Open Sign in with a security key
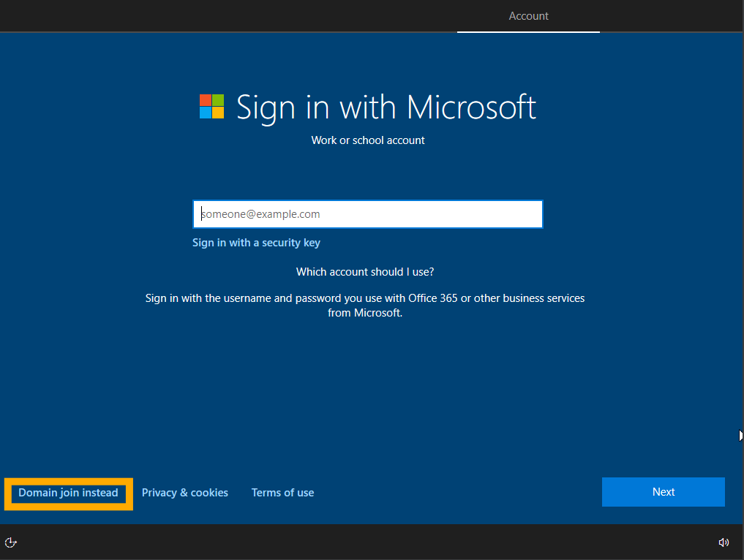 click(x=256, y=243)
